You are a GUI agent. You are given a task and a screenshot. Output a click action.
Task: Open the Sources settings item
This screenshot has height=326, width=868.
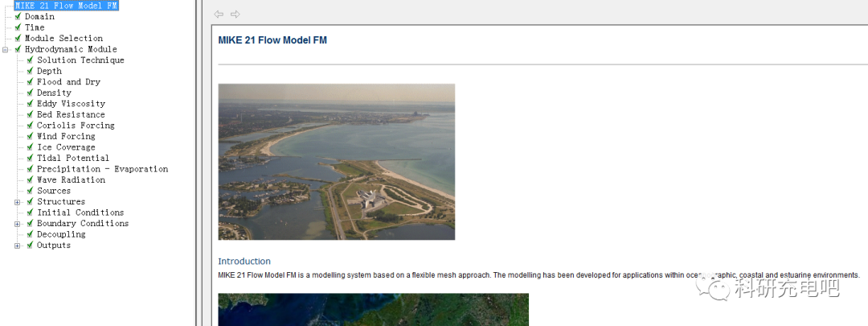pos(55,191)
